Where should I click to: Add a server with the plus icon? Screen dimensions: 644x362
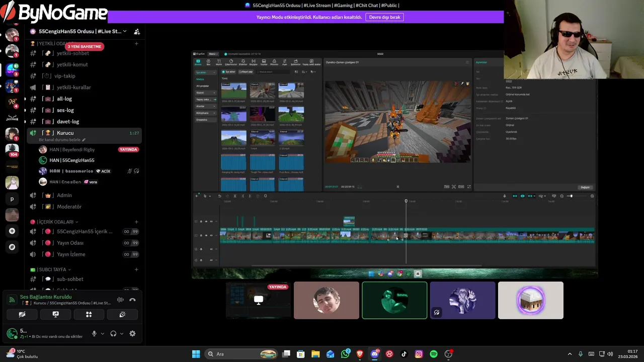[x=12, y=231]
